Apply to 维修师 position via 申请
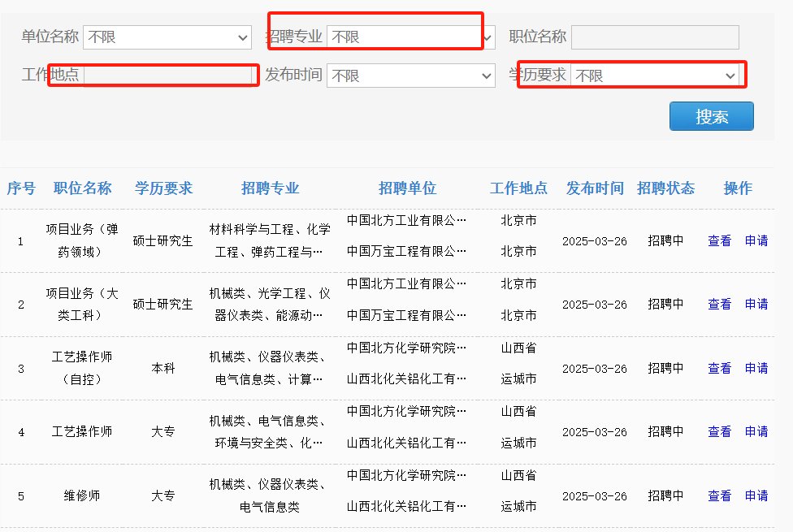This screenshot has height=532, width=793. [756, 495]
